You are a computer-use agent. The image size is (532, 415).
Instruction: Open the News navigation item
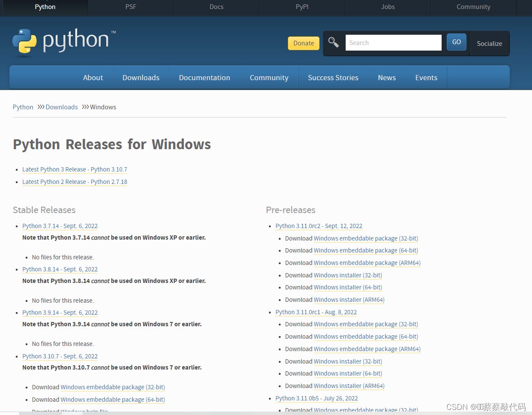(387, 78)
